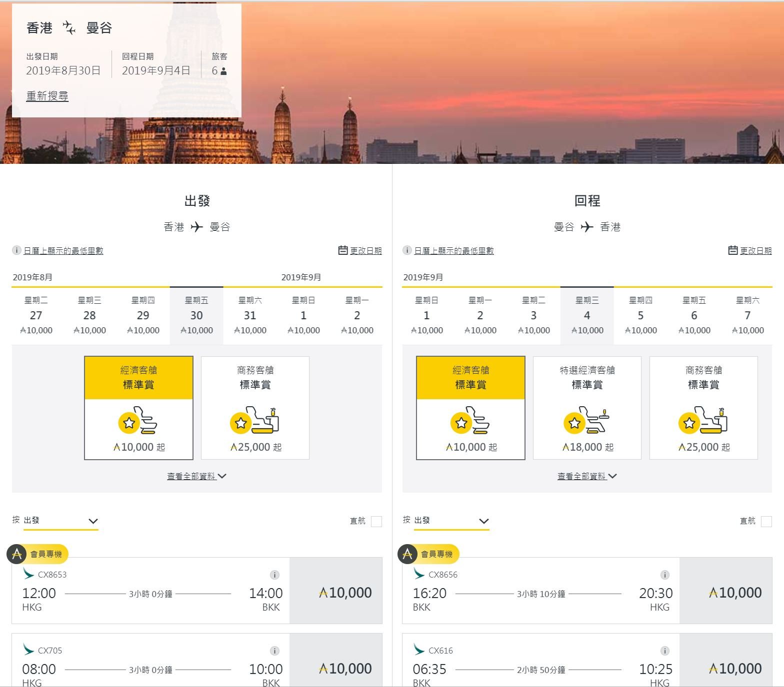Click 回程日期 2019年9月4日
Image resolution: width=784 pixels, height=687 pixels.
[156, 64]
